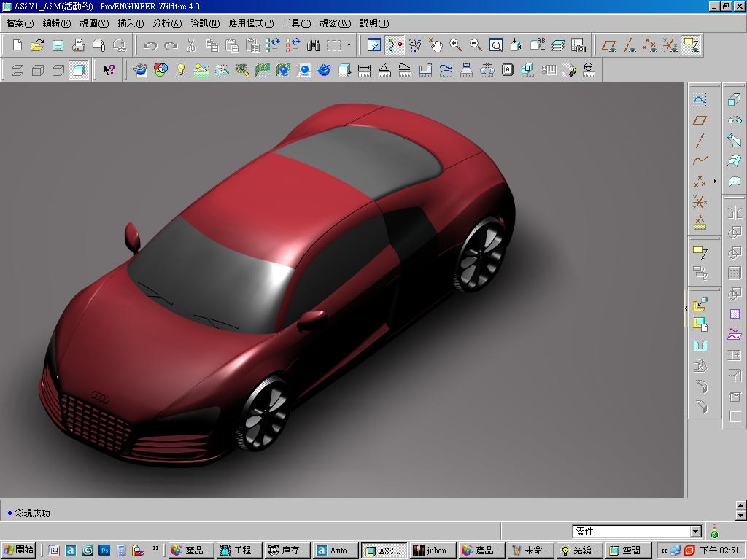The image size is (747, 560).
Task: Save the model with floppy disk icon
Action: point(58,45)
